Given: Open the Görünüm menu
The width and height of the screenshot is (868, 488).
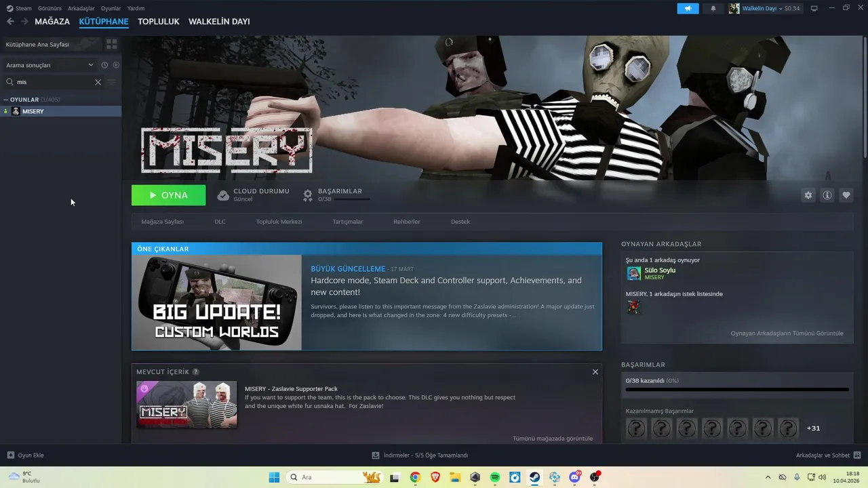Looking at the screenshot, I should point(50,8).
